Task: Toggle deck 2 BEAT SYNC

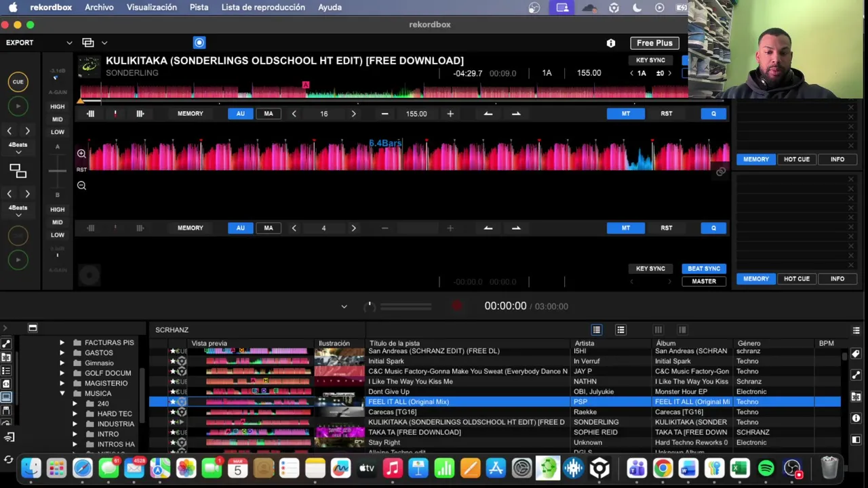Action: click(x=704, y=268)
